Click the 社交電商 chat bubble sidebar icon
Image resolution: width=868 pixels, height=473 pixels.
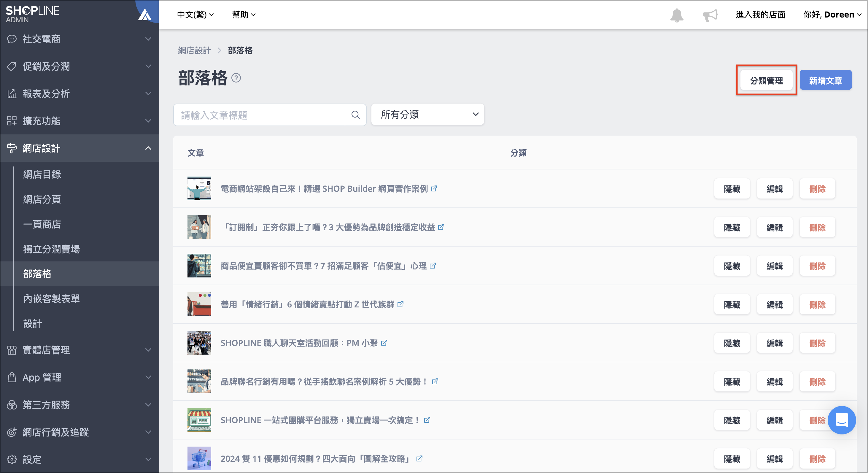tap(12, 39)
